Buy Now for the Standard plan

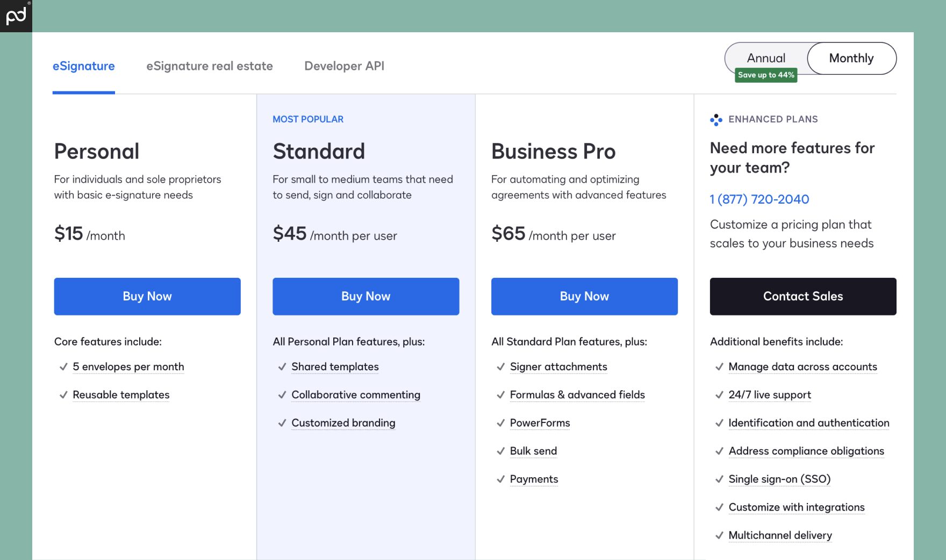365,296
